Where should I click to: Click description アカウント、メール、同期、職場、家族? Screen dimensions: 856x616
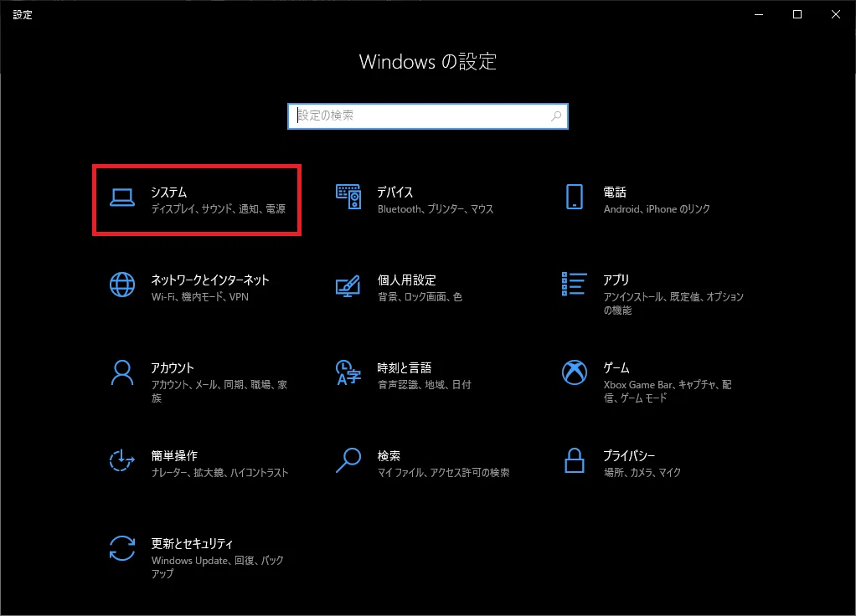click(219, 391)
